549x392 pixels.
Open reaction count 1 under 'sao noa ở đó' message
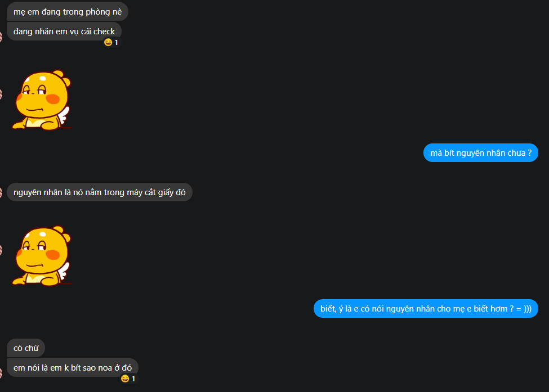coord(133,379)
